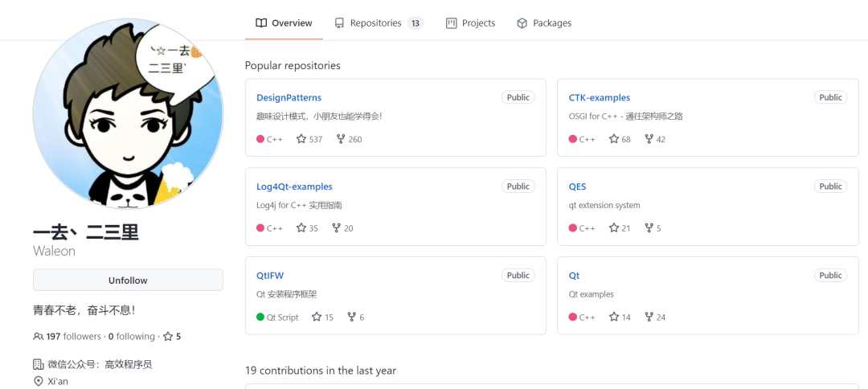
Task: Open the Log4Qt-examples repository link
Action: coord(294,187)
